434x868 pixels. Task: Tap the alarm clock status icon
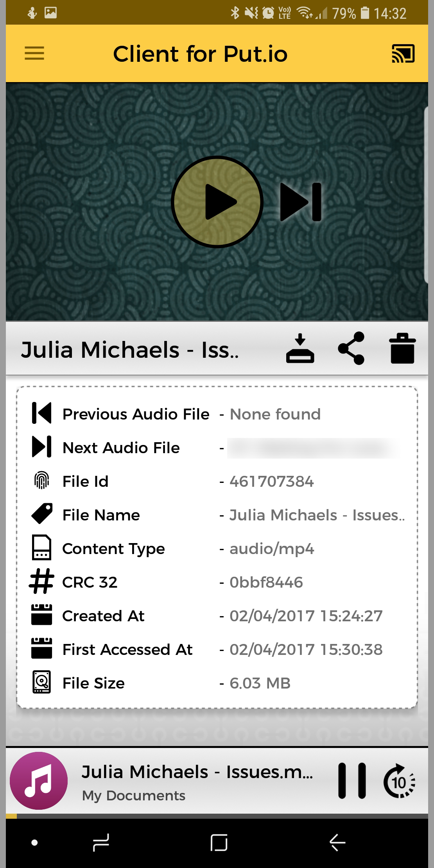[268, 13]
